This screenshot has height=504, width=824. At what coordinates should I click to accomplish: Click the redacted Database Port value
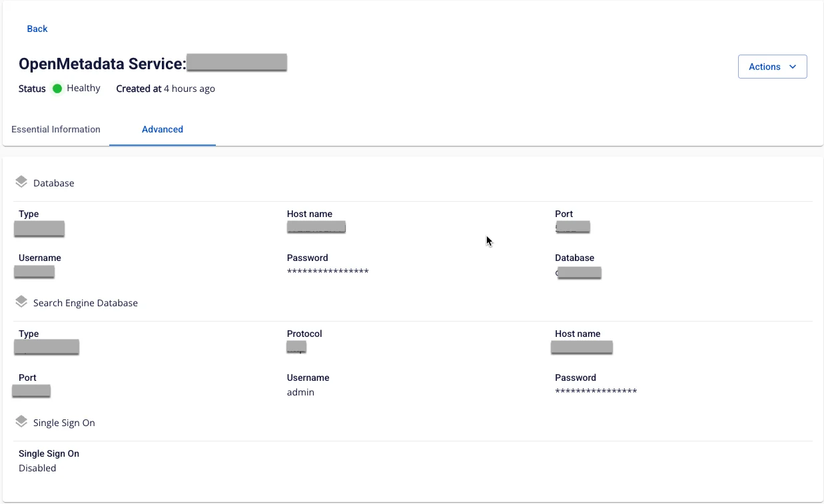pyautogui.click(x=573, y=227)
